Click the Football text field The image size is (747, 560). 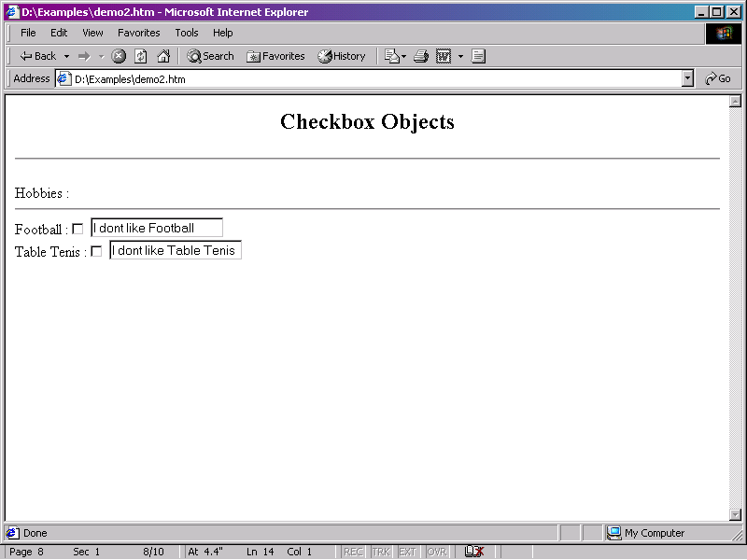(x=156, y=228)
